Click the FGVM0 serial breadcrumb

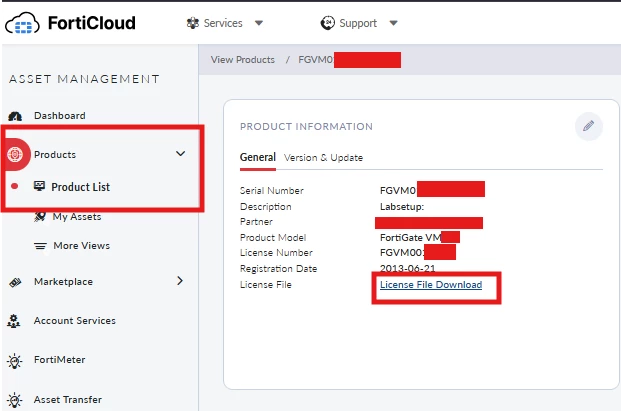pyautogui.click(x=316, y=60)
